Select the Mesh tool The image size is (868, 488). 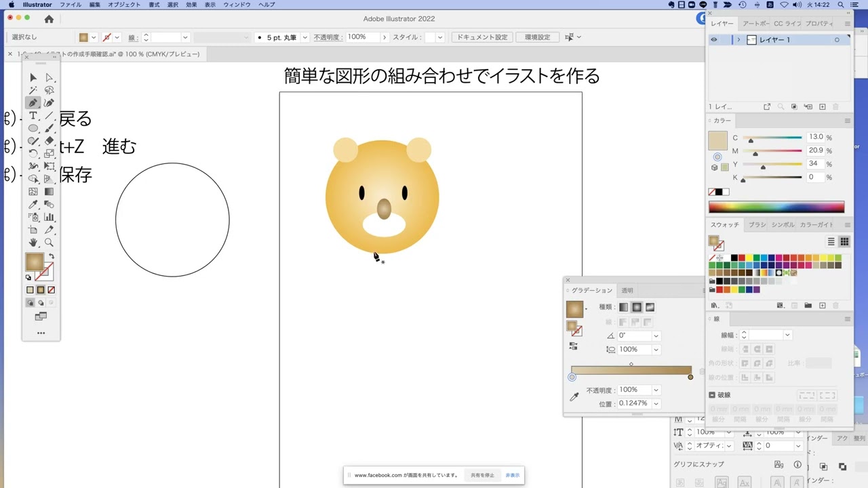pyautogui.click(x=33, y=192)
